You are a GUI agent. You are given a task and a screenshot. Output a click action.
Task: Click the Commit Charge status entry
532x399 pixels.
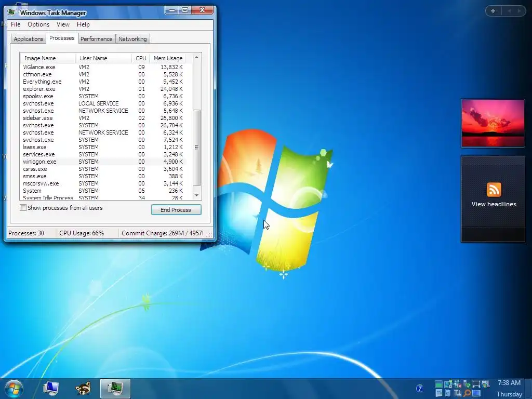163,233
